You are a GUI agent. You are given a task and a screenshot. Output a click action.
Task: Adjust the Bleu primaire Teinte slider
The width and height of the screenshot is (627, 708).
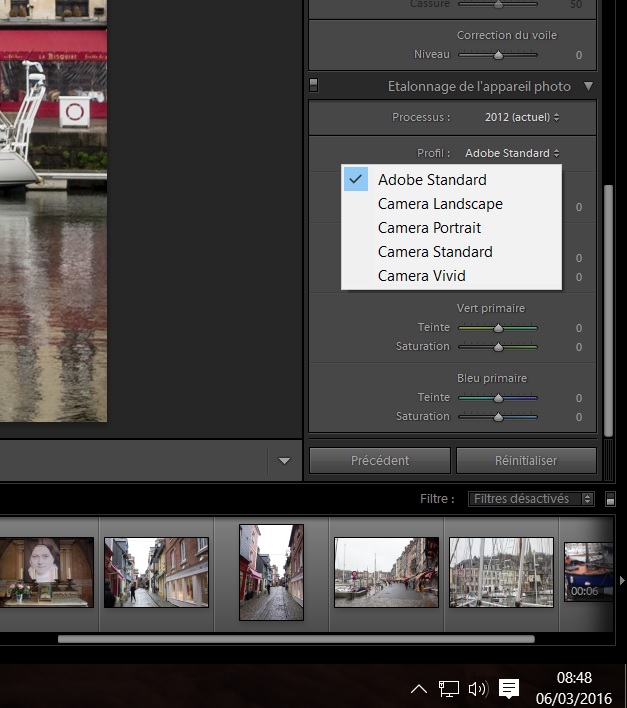point(498,398)
